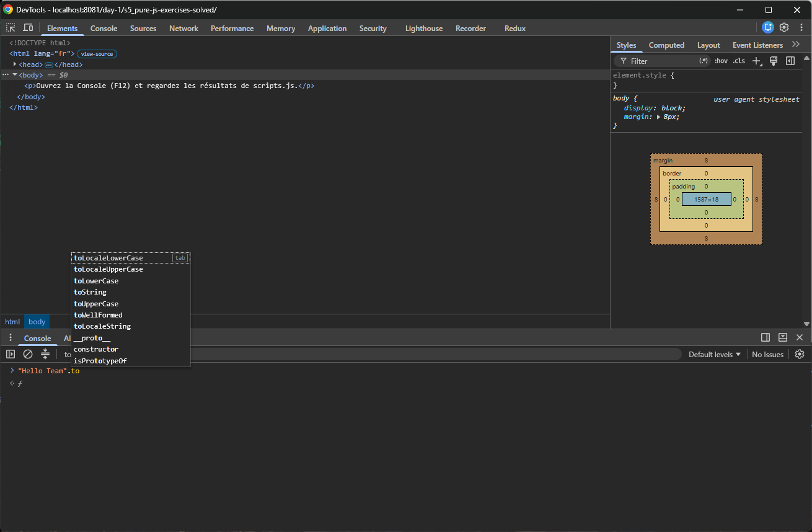Choose toLocaleLowerCase autocomplete suggestion

point(131,258)
